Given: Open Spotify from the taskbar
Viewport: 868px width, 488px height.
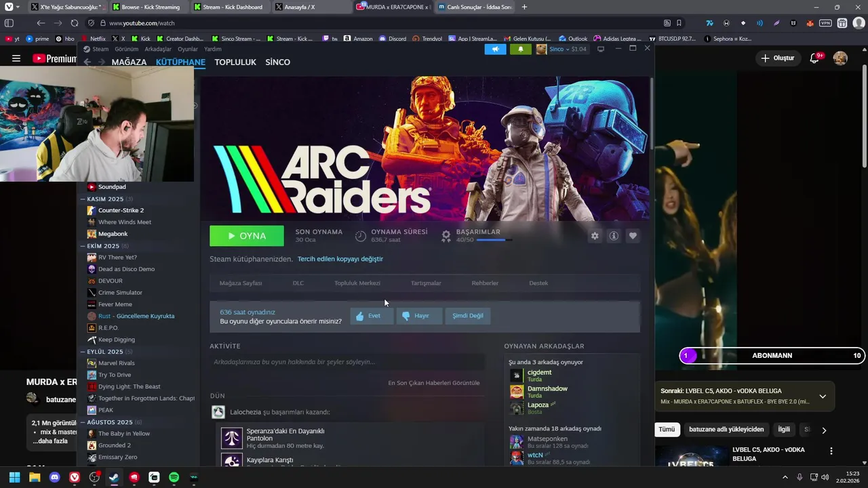Looking at the screenshot, I should point(174,477).
